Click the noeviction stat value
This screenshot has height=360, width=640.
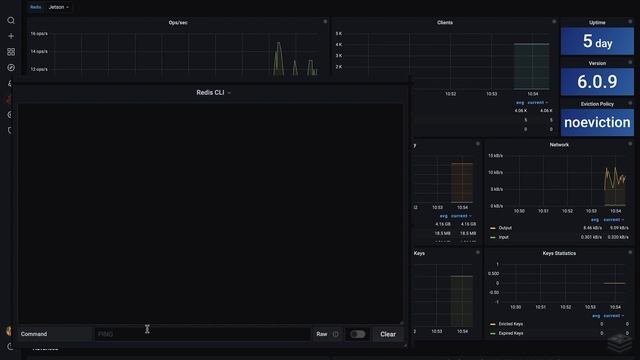[597, 122]
